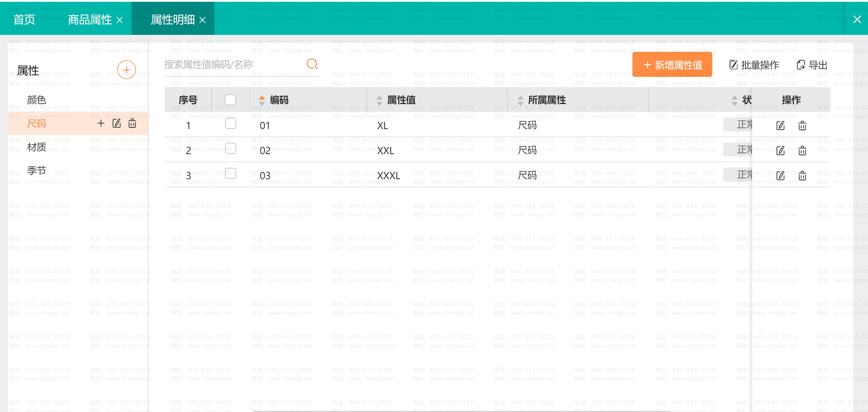The image size is (868, 412).
Task: Sort by 所属属性 column arrows
Action: tap(520, 100)
